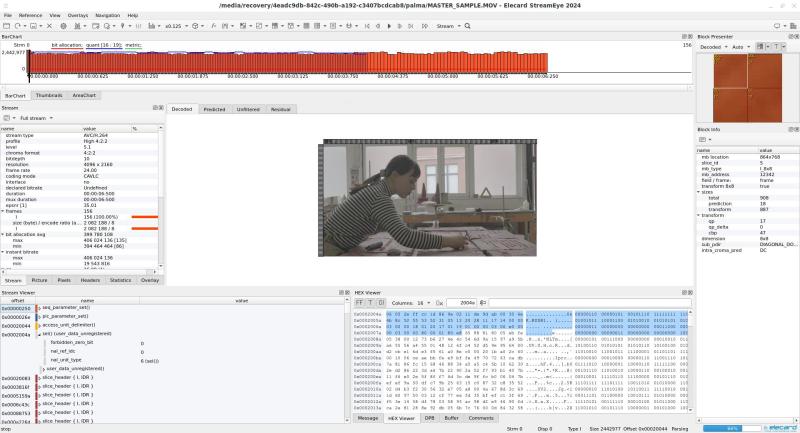Image resolution: width=800 pixels, height=433 pixels.
Task: Switch to the DPB tab
Action: point(430,418)
